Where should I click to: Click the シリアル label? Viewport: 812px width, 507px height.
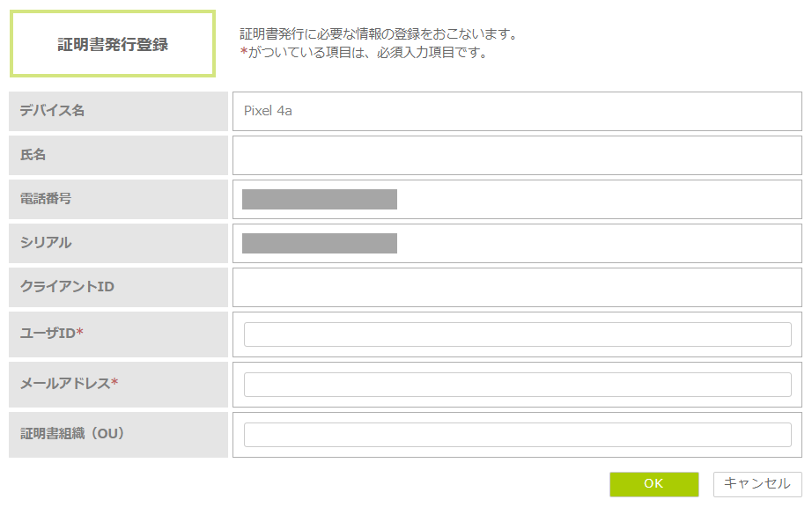pos(46,243)
